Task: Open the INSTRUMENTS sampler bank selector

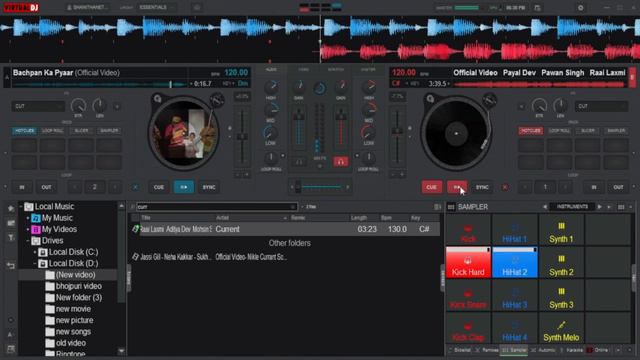Action: click(572, 207)
